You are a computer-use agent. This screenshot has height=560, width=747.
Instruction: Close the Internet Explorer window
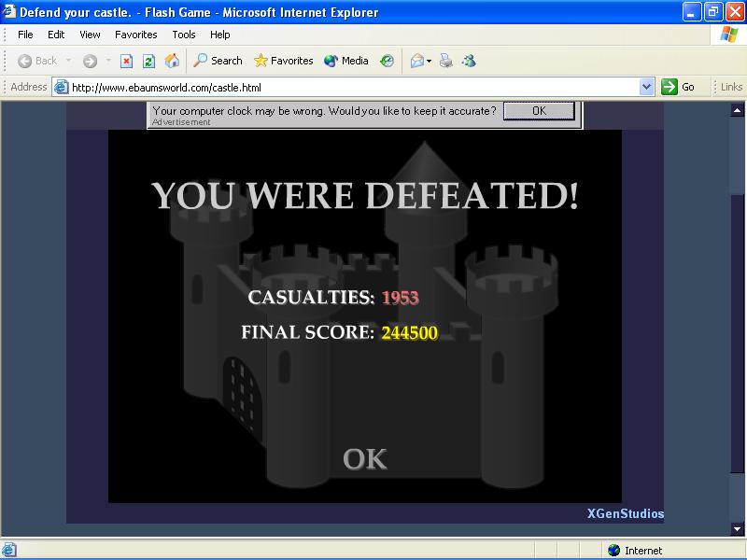point(735,11)
